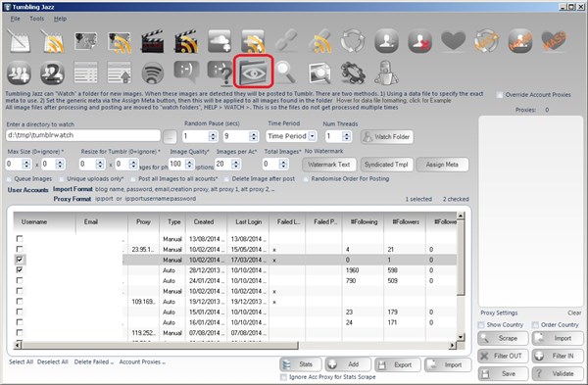Open the notepad with RSS feed tool
This screenshot has height=385, width=588.
click(53, 41)
